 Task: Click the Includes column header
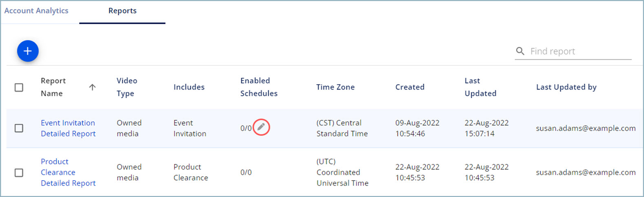[189, 87]
